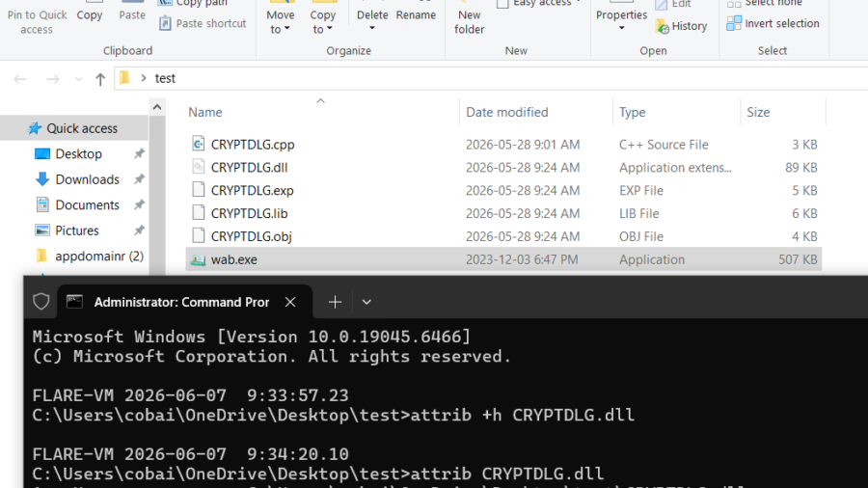Click C++ Source File type cell
This screenshot has height=488, width=868.
(x=664, y=145)
